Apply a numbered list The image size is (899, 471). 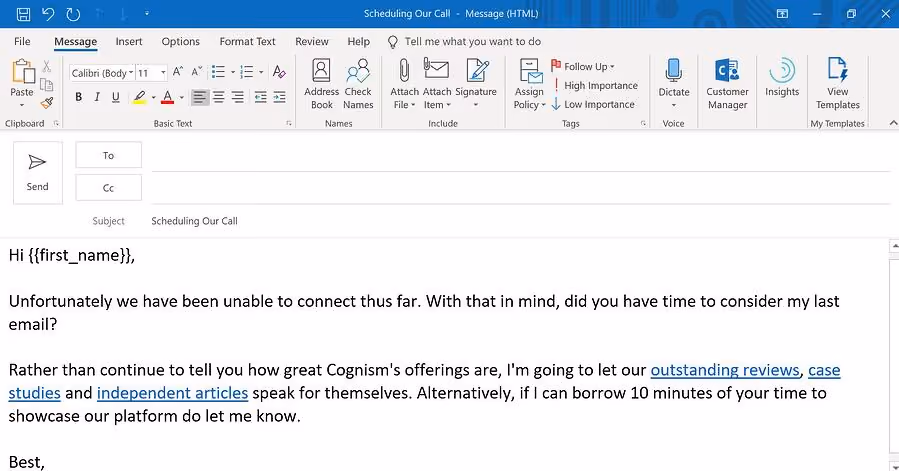tap(247, 72)
